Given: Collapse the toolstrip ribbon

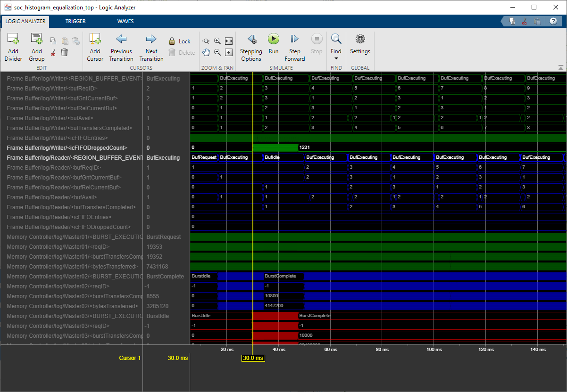Looking at the screenshot, I should point(560,67).
